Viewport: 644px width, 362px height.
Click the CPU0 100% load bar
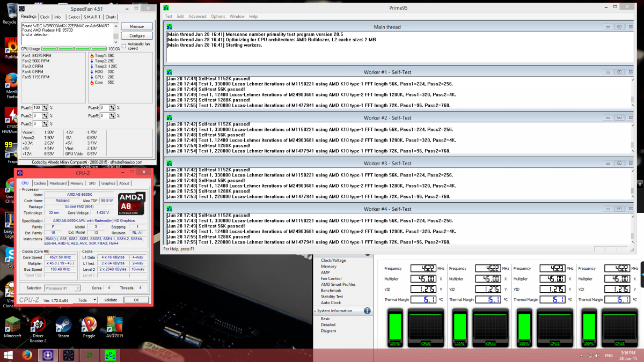tap(395, 328)
